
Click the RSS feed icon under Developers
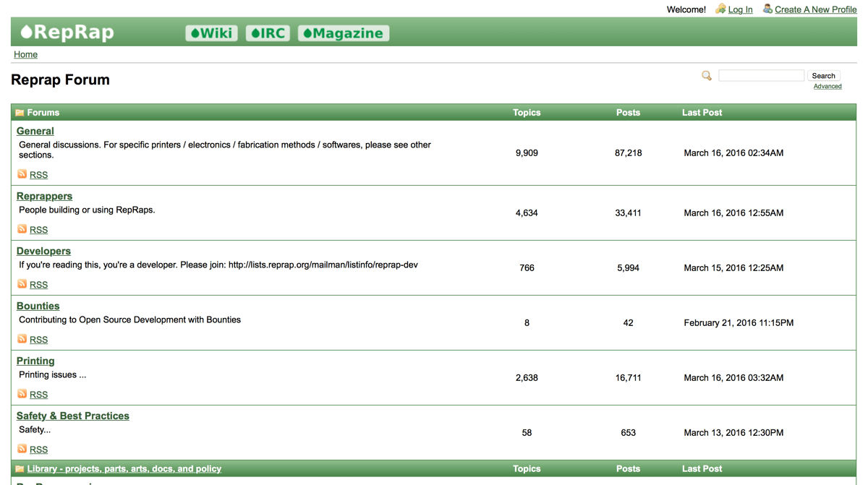click(x=22, y=284)
